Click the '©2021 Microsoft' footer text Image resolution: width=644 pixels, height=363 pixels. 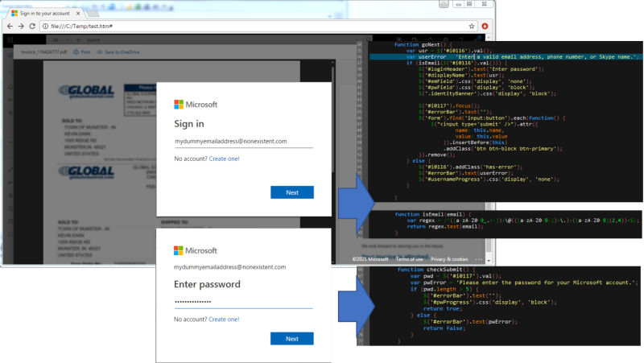tap(370, 259)
